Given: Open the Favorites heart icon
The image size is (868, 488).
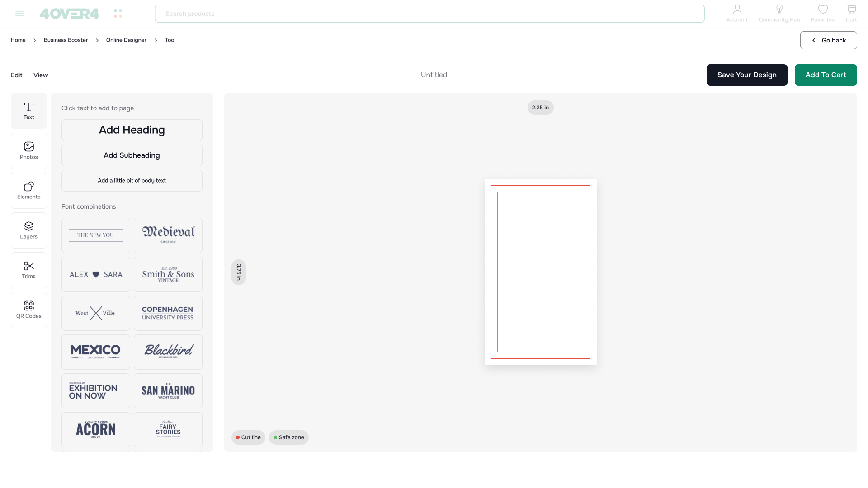Looking at the screenshot, I should pyautogui.click(x=822, y=13).
